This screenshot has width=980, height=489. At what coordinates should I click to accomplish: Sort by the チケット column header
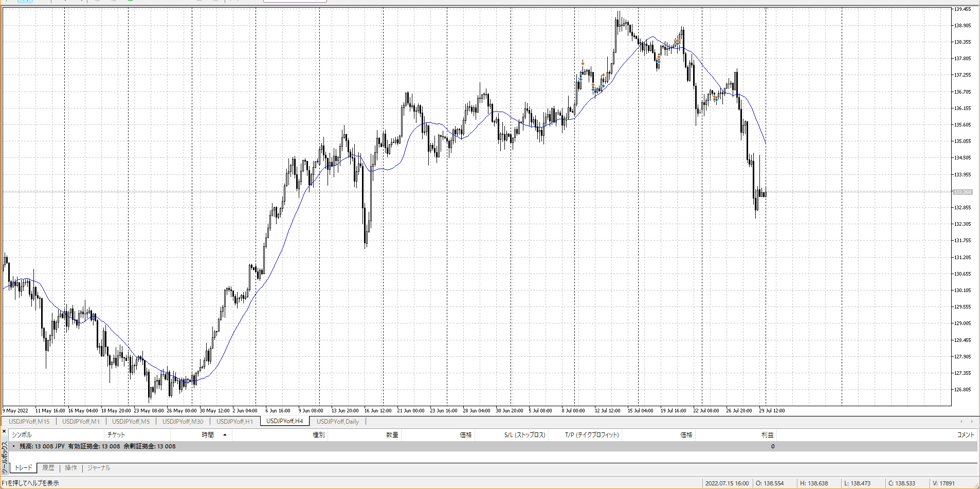(116, 435)
